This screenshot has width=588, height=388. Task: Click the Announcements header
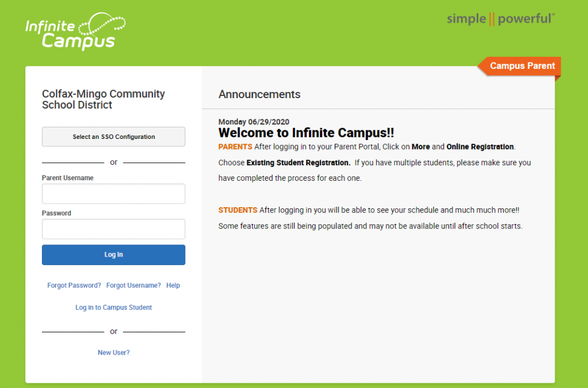pos(260,94)
